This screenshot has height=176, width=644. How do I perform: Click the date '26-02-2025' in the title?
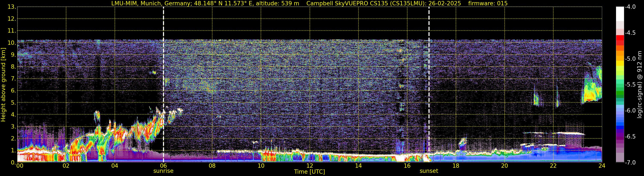tap(444, 3)
